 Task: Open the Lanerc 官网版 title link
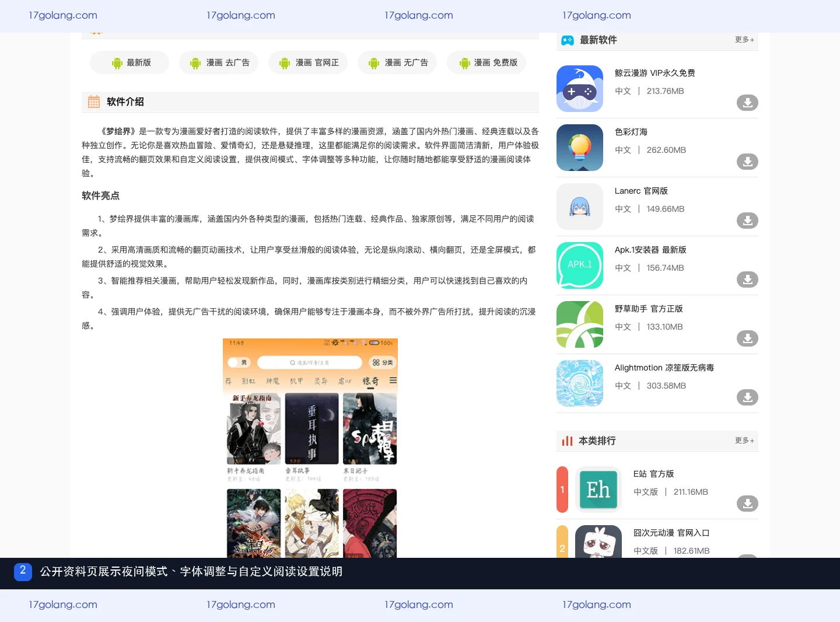pos(641,191)
